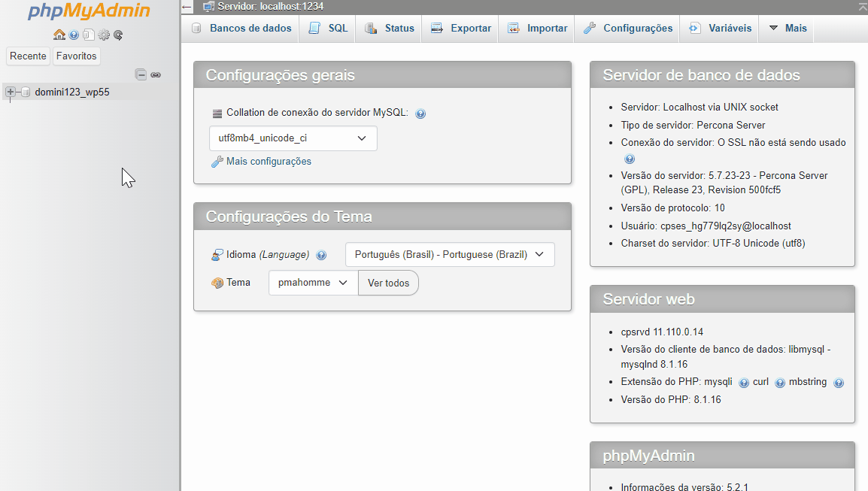
Task: Click the phpMyAdmin logo
Action: 89,11
